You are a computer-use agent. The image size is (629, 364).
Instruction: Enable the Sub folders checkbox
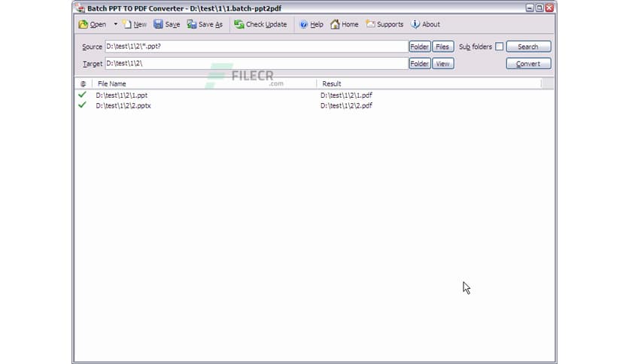[499, 47]
